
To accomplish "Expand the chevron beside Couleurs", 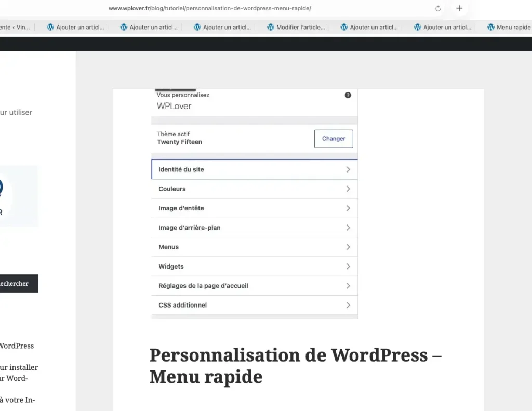I will pyautogui.click(x=348, y=189).
